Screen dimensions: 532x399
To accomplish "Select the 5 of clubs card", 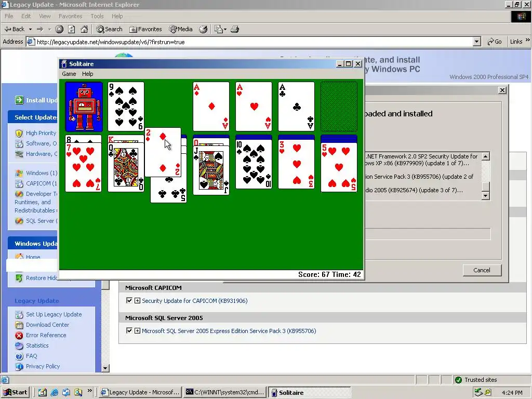I will pyautogui.click(x=169, y=191).
